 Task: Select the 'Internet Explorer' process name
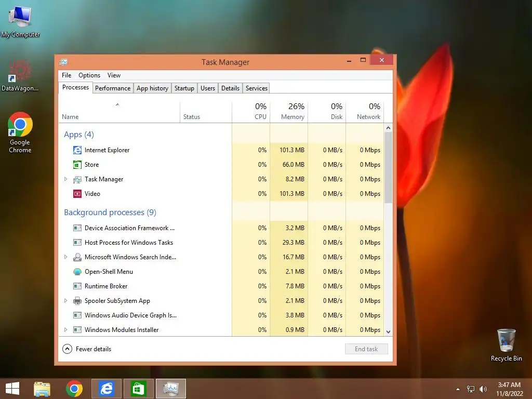pos(107,150)
